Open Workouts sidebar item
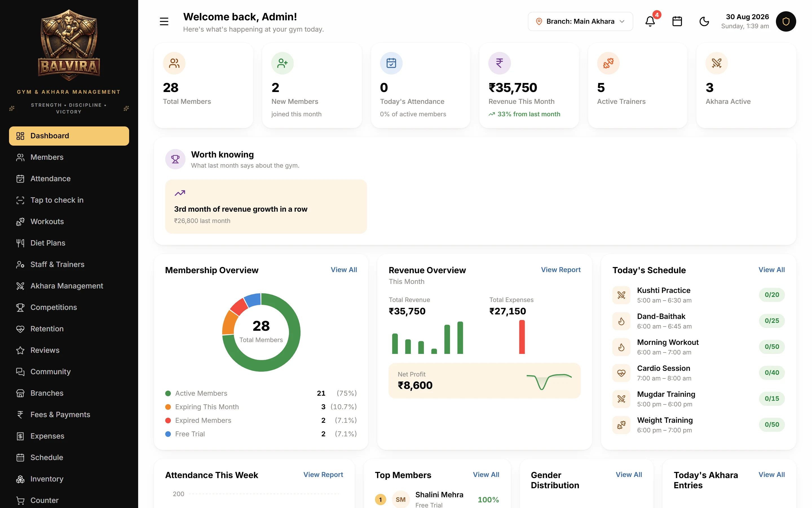The width and height of the screenshot is (812, 508). [x=69, y=222]
